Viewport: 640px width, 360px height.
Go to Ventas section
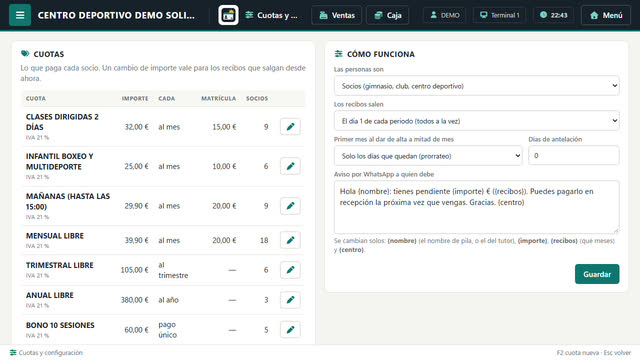click(x=336, y=15)
